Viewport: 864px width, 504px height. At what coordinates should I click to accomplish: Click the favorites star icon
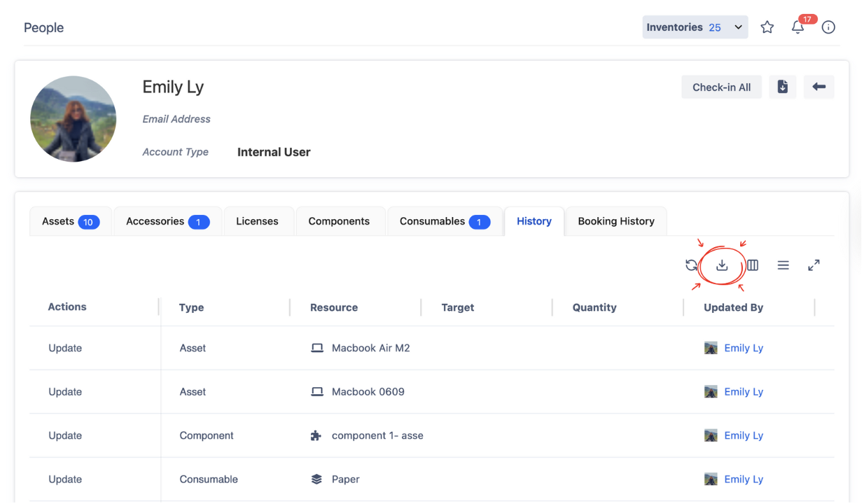[x=767, y=27]
